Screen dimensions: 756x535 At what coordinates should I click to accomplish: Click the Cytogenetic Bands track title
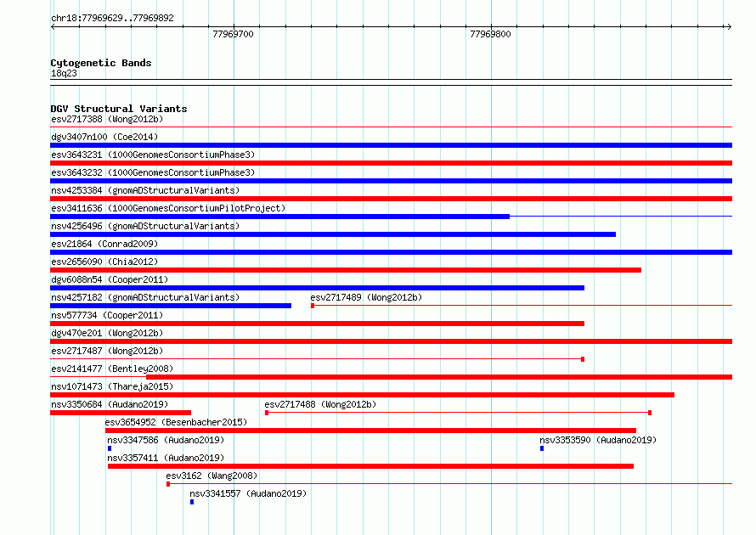tap(101, 63)
